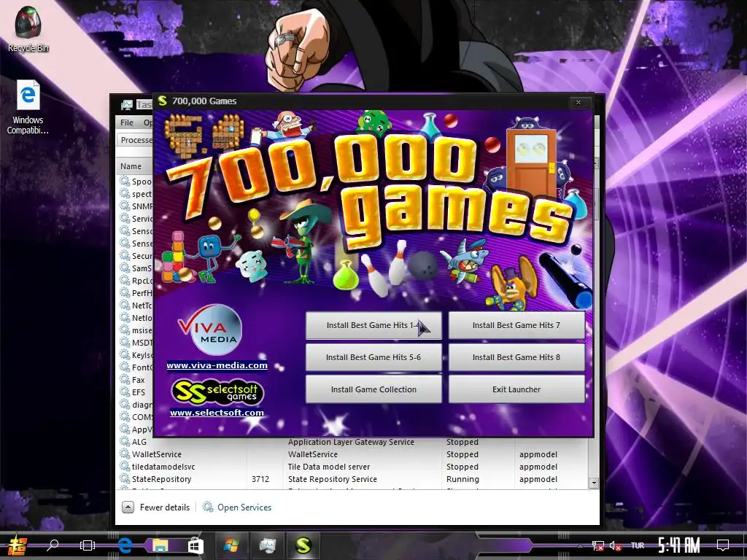The image size is (747, 560).
Task: Click the Application Layer Gateway Service description
Action: (x=351, y=442)
